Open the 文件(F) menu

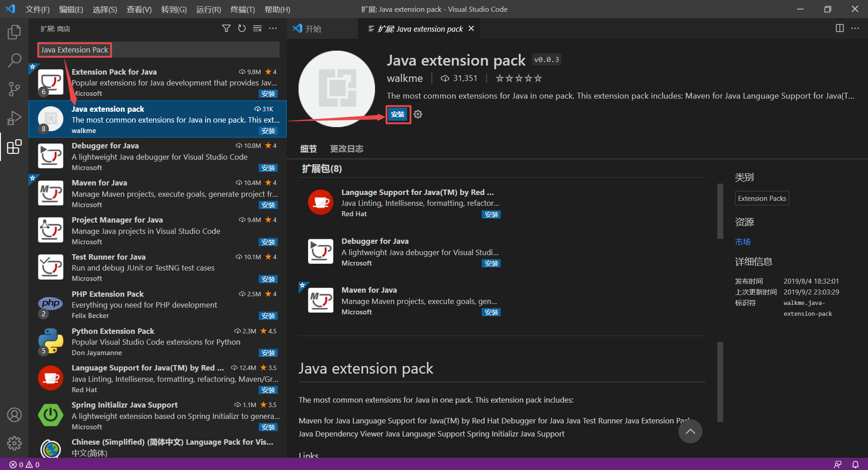point(38,9)
